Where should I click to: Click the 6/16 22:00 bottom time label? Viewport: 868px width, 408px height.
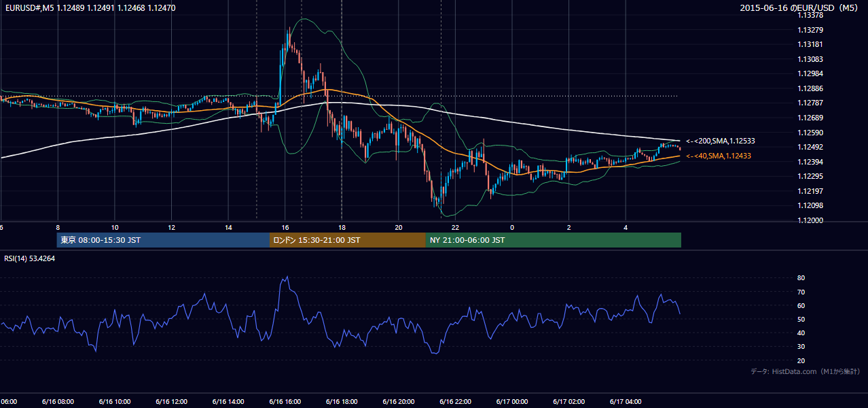point(455,401)
